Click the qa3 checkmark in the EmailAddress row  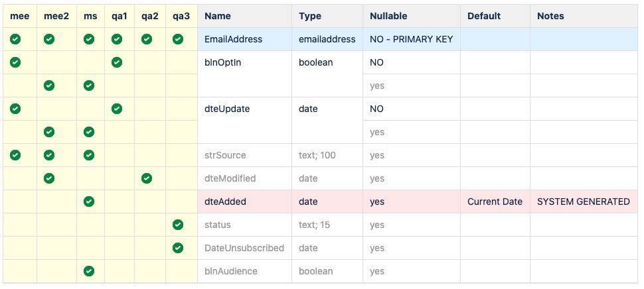tap(178, 39)
